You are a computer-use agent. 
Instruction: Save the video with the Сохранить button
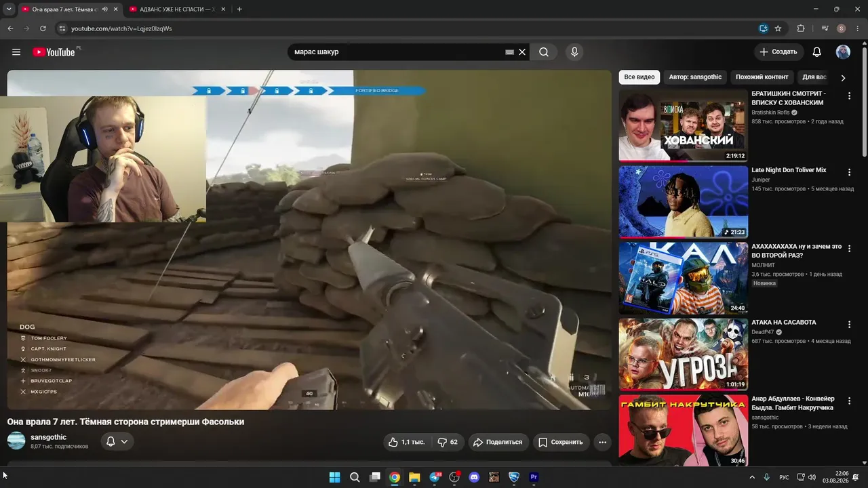point(561,442)
